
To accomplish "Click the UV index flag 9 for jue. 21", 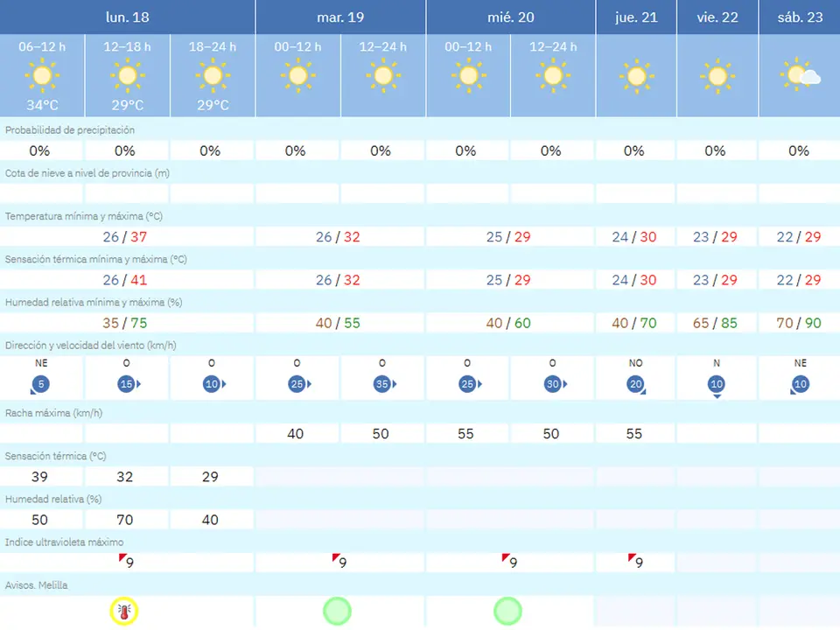I will click(636, 562).
